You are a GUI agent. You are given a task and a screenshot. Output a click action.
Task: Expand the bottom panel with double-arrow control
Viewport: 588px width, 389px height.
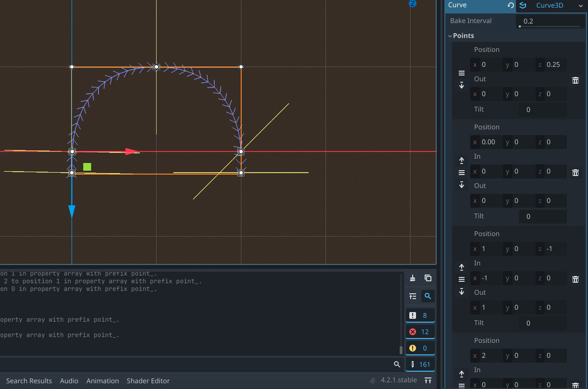428,380
